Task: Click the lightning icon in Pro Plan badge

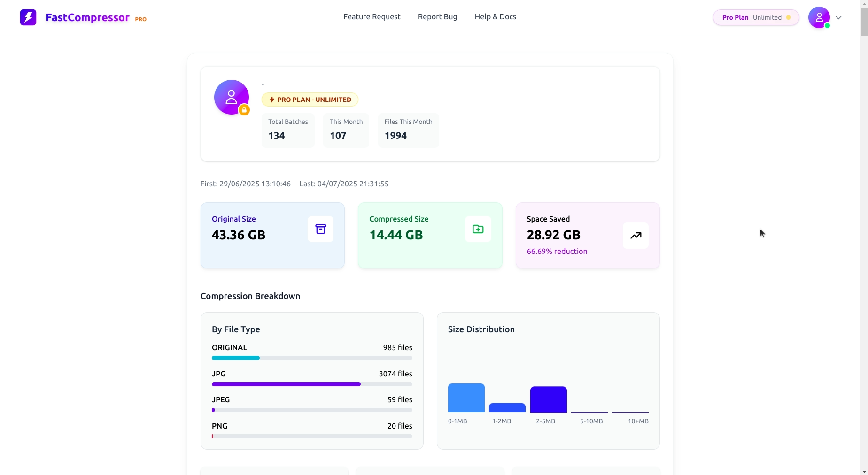Action: 271,100
